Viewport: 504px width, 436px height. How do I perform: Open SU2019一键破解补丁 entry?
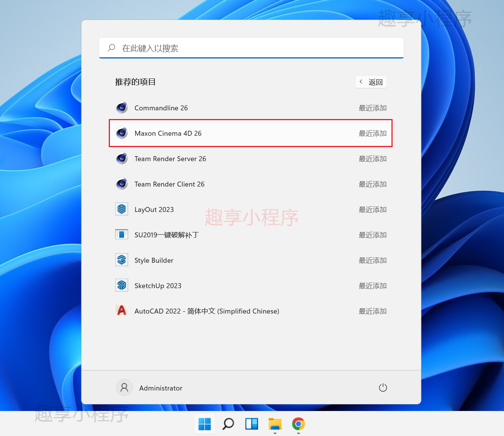point(251,235)
